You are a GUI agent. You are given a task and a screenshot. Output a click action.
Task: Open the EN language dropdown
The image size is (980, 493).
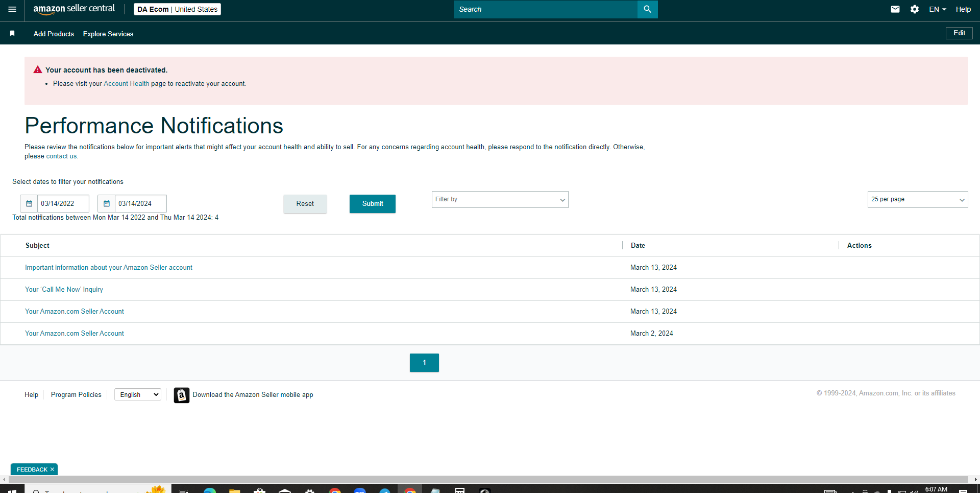pos(938,9)
